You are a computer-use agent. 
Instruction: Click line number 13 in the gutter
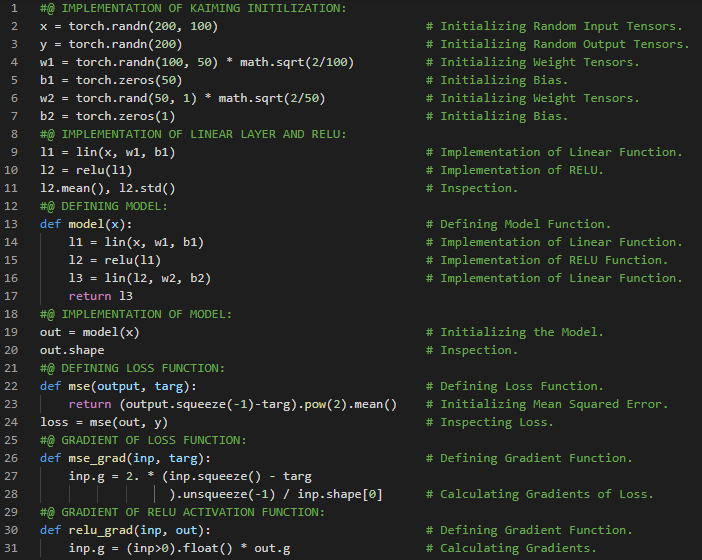[x=15, y=224]
